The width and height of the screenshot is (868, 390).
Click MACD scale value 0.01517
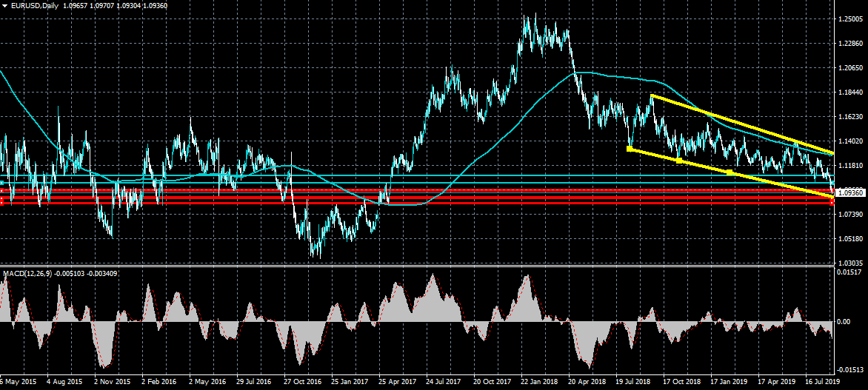click(849, 272)
